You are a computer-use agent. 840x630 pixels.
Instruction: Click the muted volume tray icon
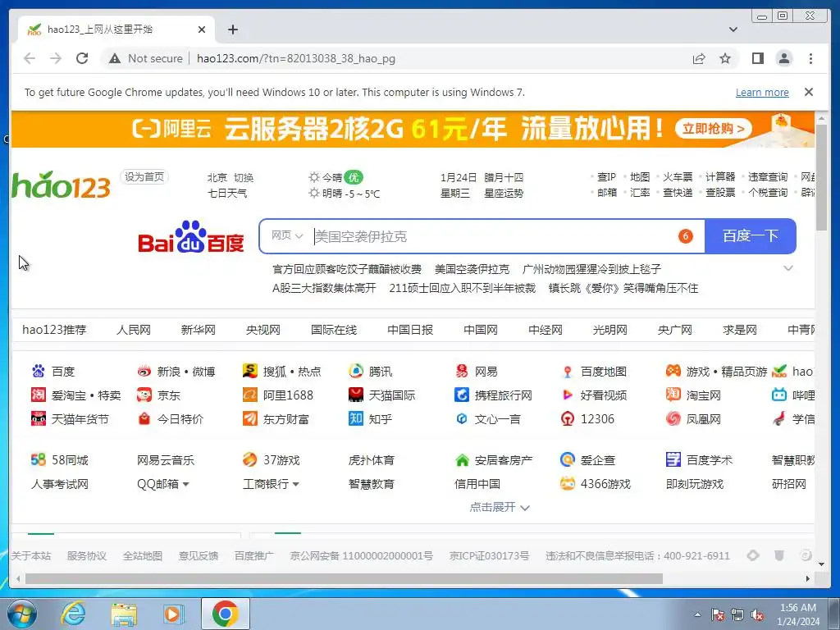(x=757, y=615)
